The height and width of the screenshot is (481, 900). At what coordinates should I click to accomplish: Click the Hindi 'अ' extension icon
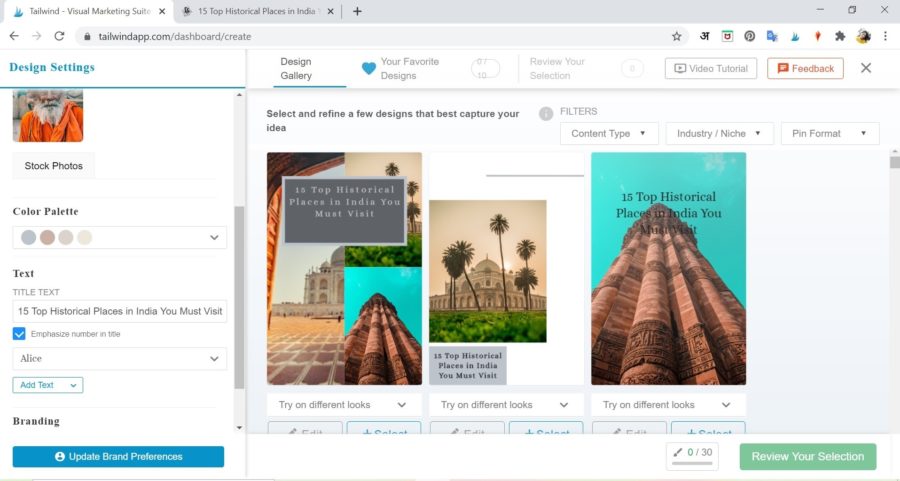[704, 36]
